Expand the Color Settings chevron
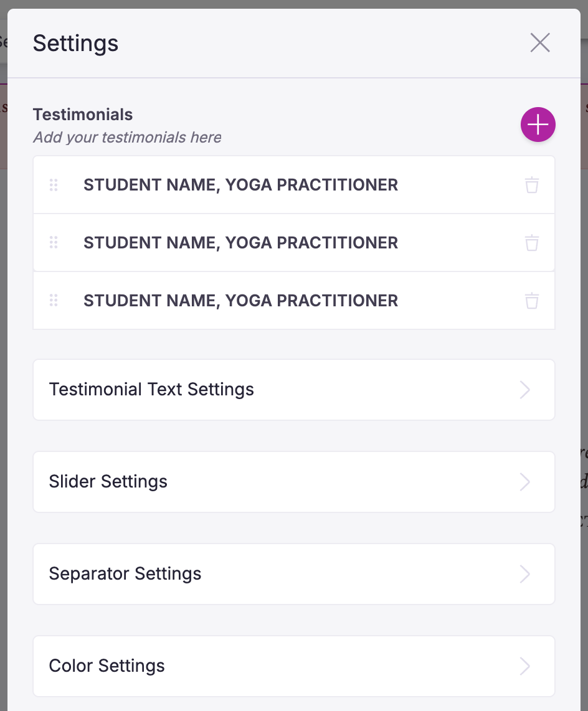Image resolution: width=588 pixels, height=711 pixels. click(525, 666)
